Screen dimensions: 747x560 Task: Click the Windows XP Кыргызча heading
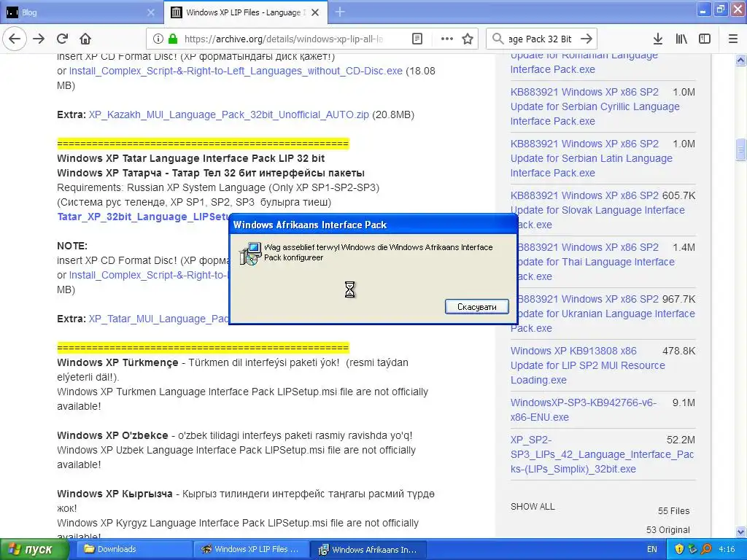(115, 494)
